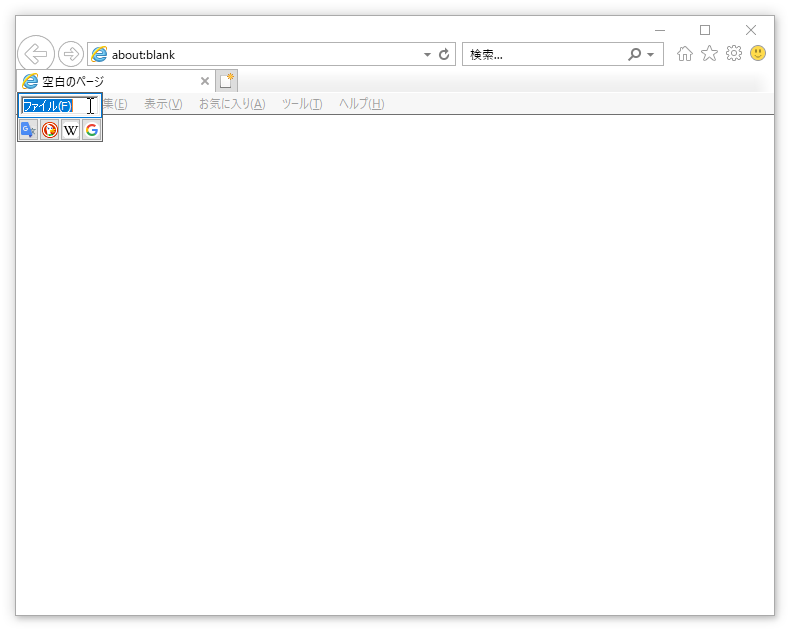
Task: Go to Home via house icon
Action: click(x=685, y=53)
